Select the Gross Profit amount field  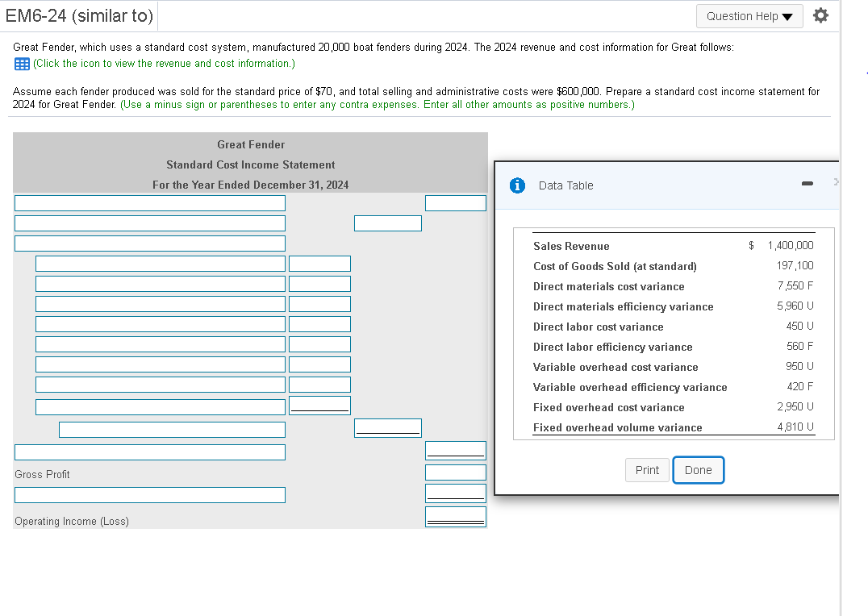(x=456, y=472)
